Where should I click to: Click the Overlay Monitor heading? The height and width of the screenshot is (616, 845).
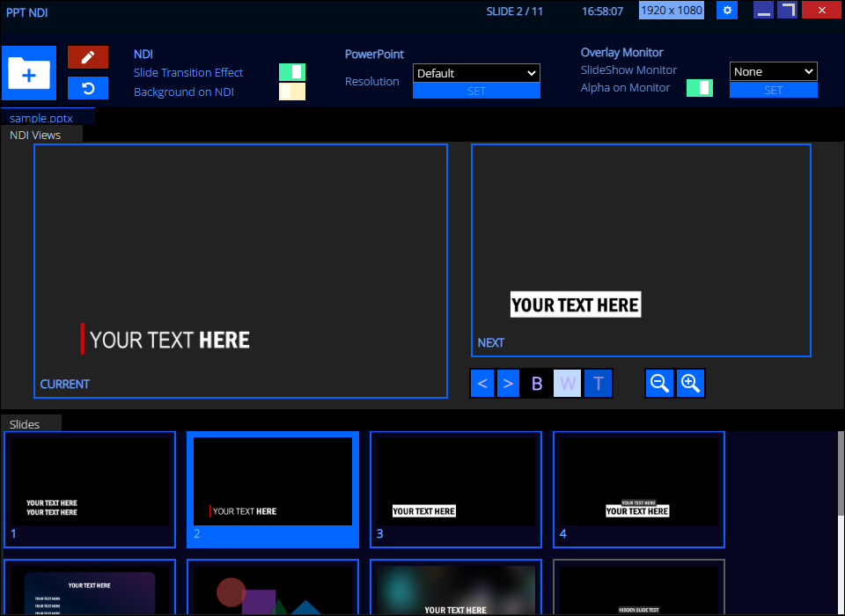click(x=622, y=52)
